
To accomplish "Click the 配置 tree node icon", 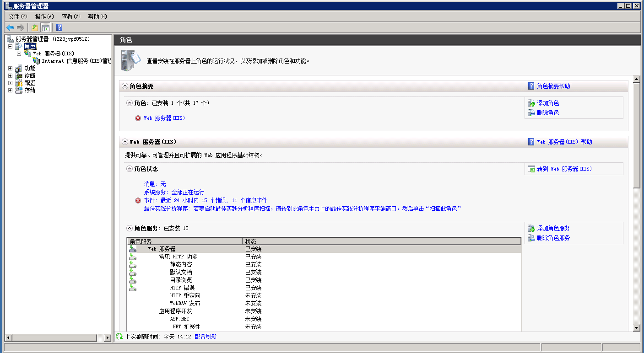I will [x=19, y=83].
